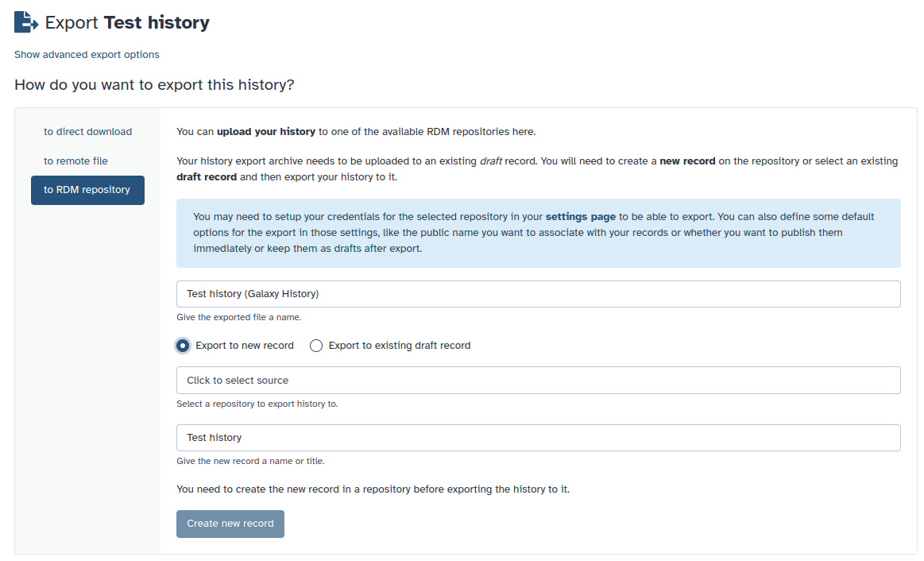Edit the 'Test history' record title
This screenshot has height=561, width=924.
(538, 437)
